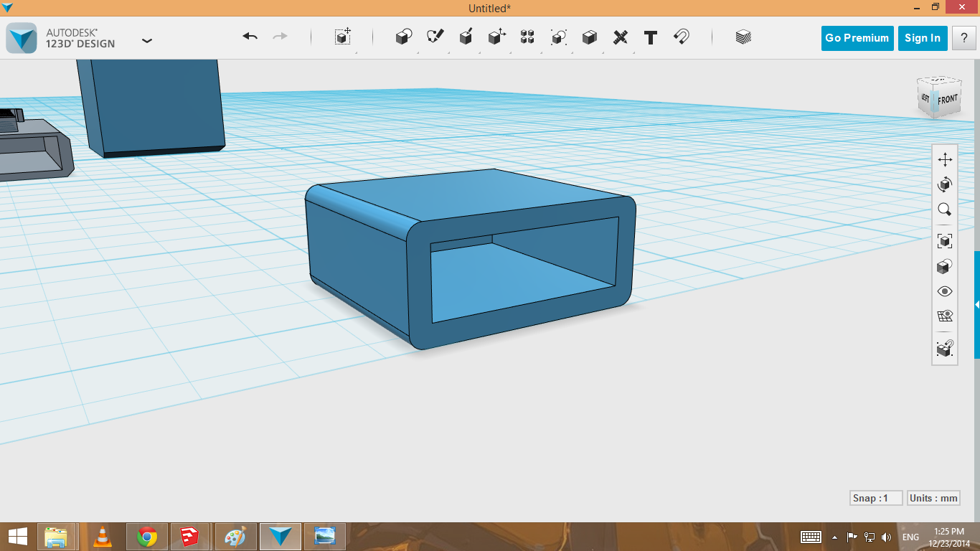Show hidden system tray icons
The image size is (980, 551).
834,537
